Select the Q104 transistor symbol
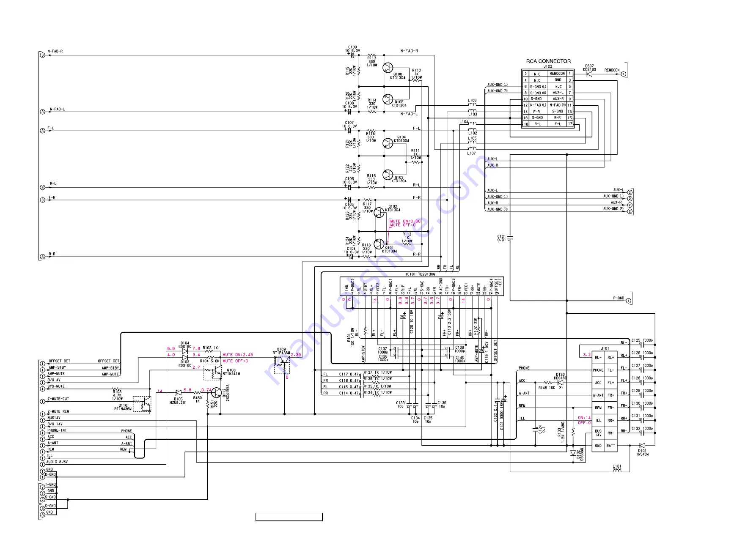Screen dimensions: 756x534 (x=388, y=143)
